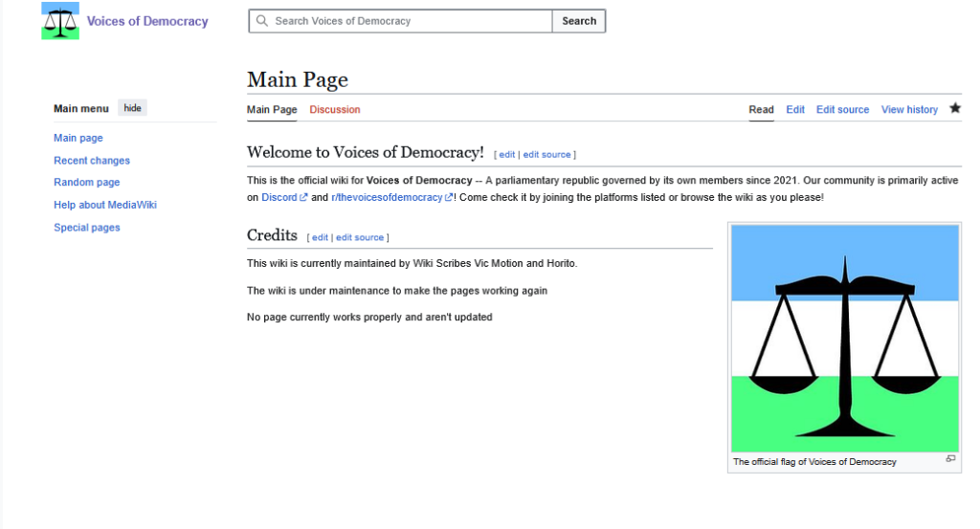
Task: Open the Discussion tab
Action: pyautogui.click(x=334, y=109)
